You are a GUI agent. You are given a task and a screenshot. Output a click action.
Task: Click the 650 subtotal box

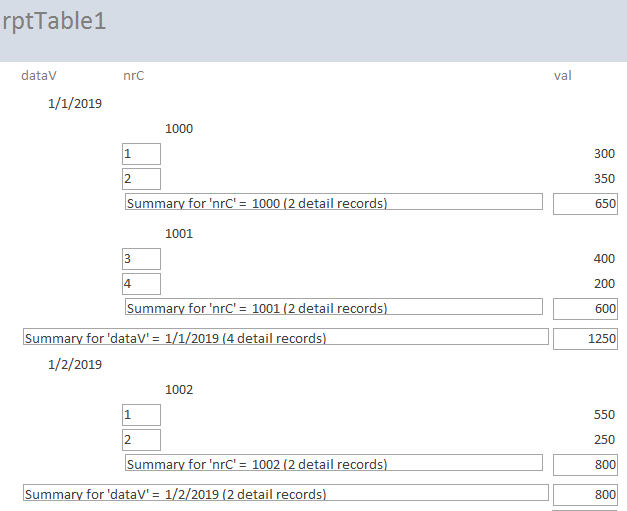(x=585, y=204)
